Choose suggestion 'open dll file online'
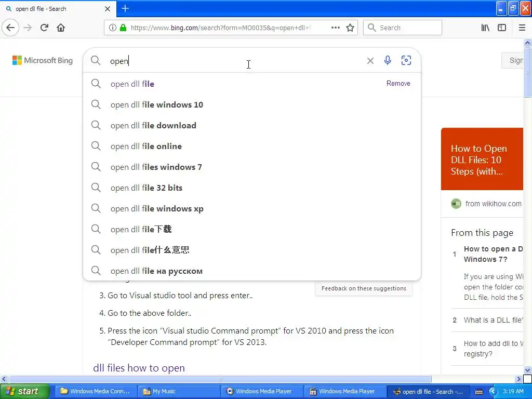 point(252,146)
